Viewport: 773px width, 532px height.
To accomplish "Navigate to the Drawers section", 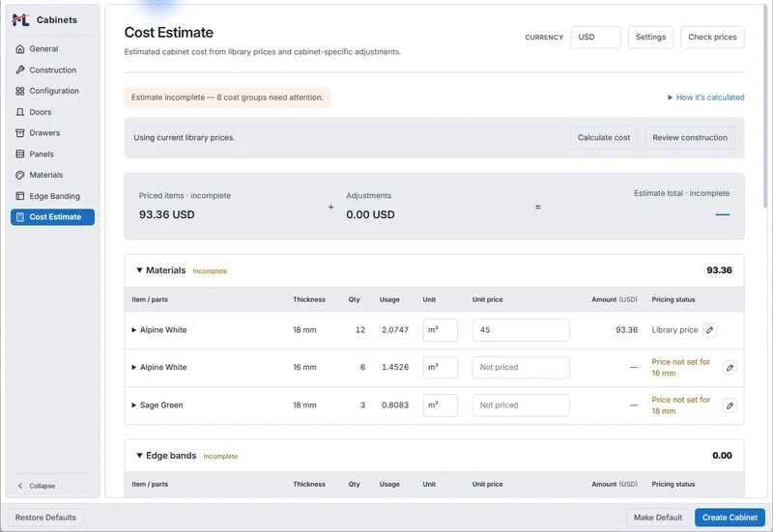I will pos(52,133).
